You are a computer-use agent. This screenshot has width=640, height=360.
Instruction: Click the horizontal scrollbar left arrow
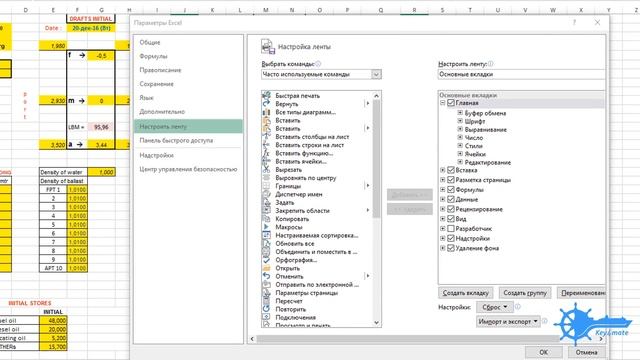pos(252,339)
